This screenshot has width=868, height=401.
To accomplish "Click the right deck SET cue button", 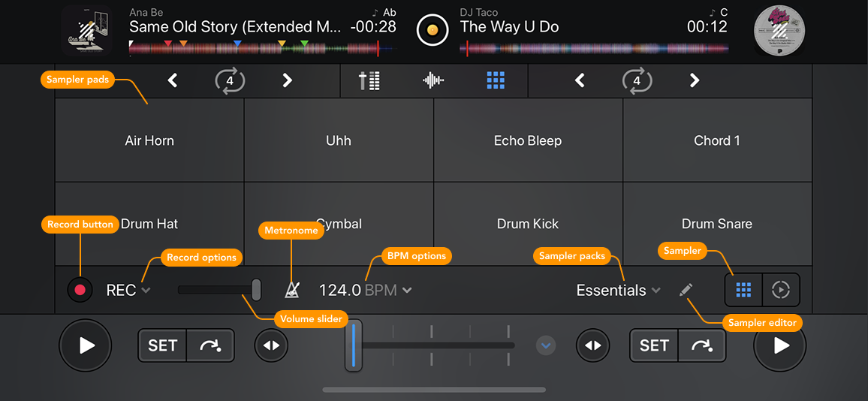I will (654, 345).
